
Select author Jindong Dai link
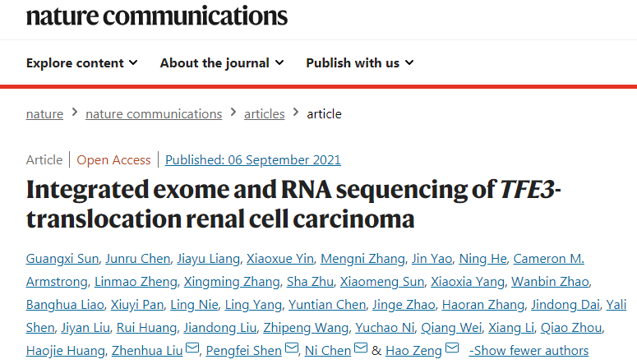[x=565, y=305]
